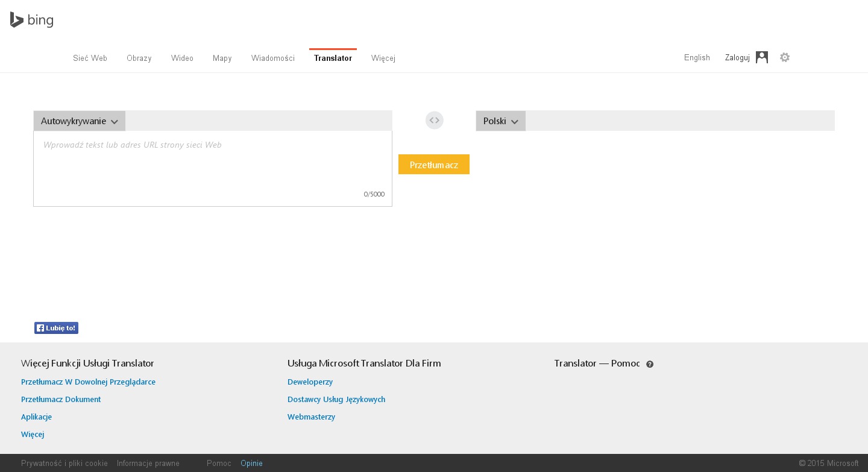This screenshot has height=472, width=868.
Task: Swap languages with the arrows icon
Action: 434,121
